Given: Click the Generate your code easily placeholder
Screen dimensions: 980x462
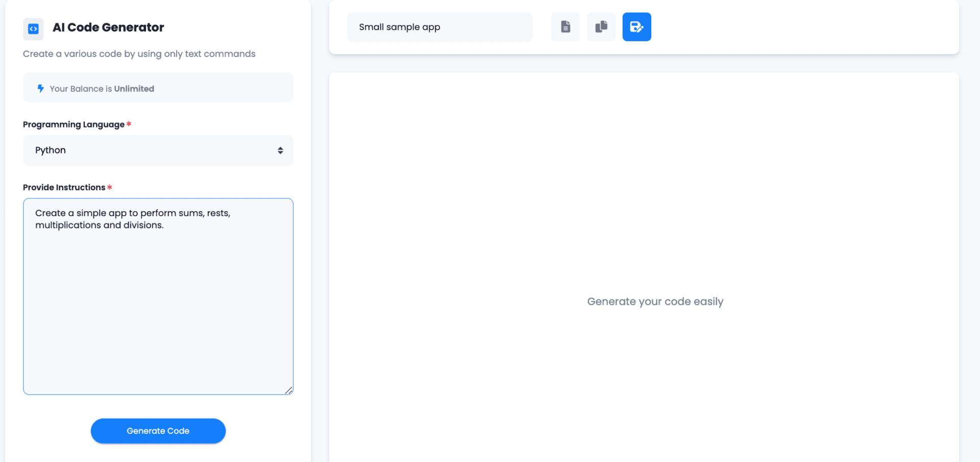Looking at the screenshot, I should tap(655, 301).
